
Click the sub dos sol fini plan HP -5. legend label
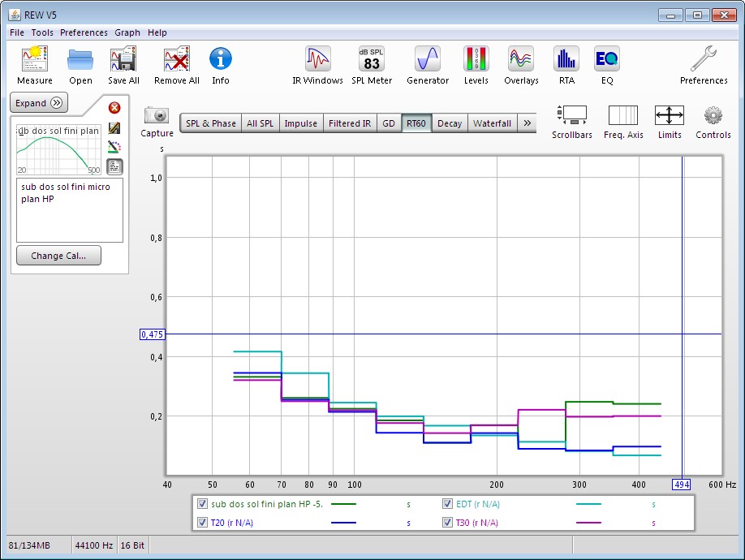(x=267, y=504)
